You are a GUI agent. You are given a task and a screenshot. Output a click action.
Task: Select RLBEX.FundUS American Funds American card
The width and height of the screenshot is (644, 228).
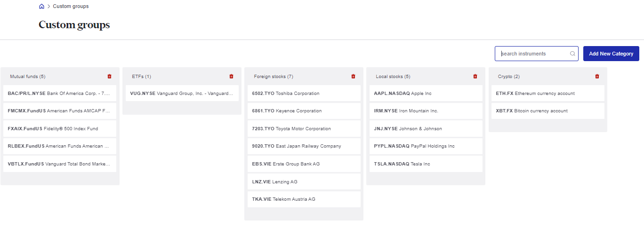[60, 146]
